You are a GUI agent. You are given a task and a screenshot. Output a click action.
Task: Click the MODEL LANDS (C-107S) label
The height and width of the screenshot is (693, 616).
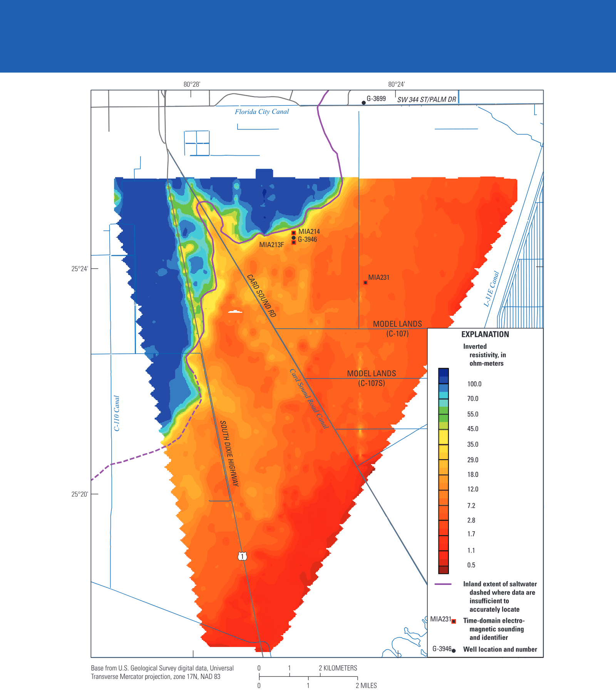(x=372, y=378)
